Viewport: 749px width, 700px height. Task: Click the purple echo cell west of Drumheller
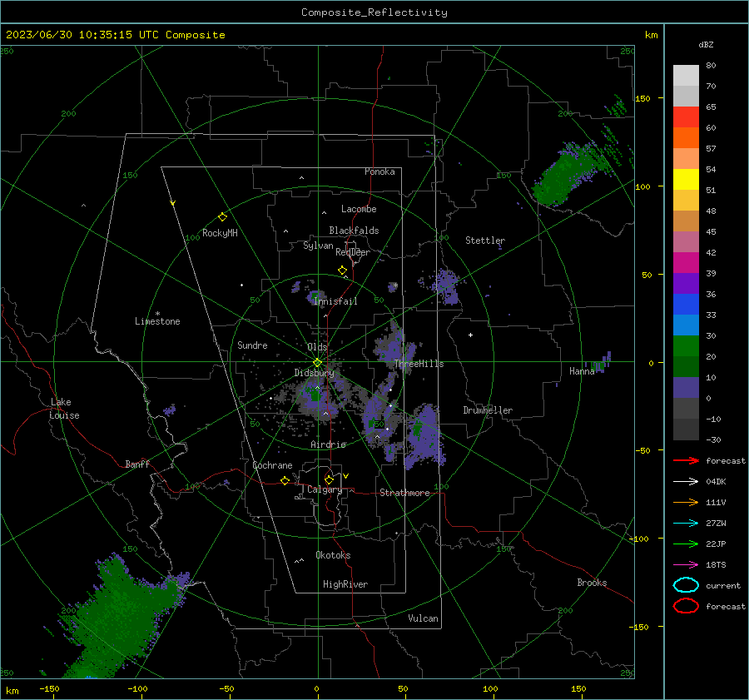click(424, 437)
